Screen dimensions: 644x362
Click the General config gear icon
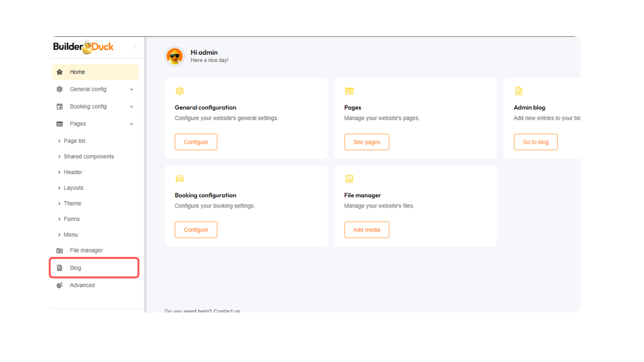(x=60, y=89)
